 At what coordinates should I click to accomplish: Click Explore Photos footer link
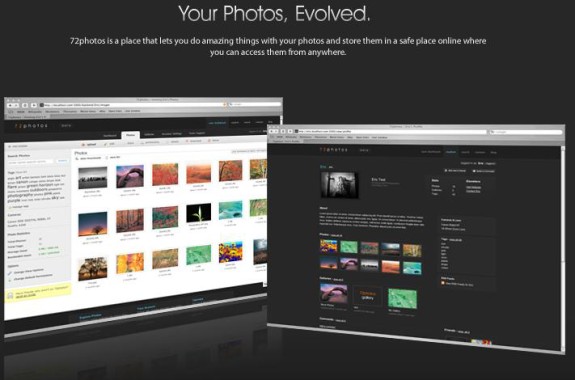[x=90, y=316]
